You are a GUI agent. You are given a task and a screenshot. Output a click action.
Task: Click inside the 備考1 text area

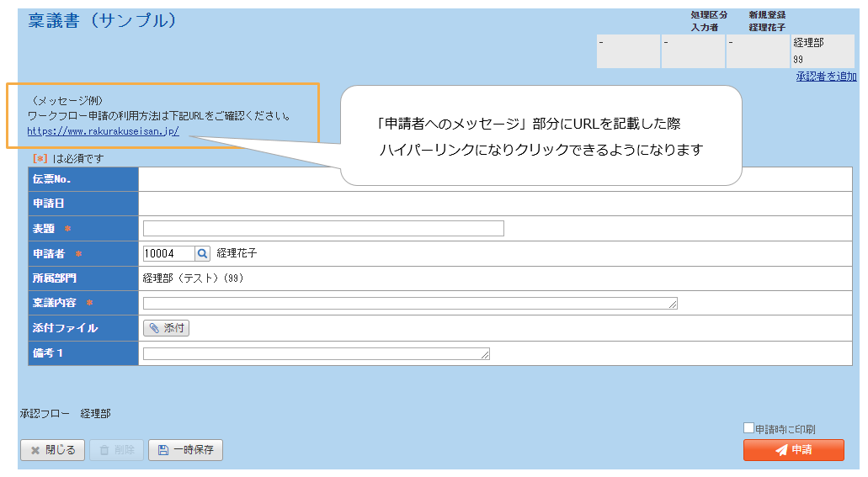click(316, 354)
